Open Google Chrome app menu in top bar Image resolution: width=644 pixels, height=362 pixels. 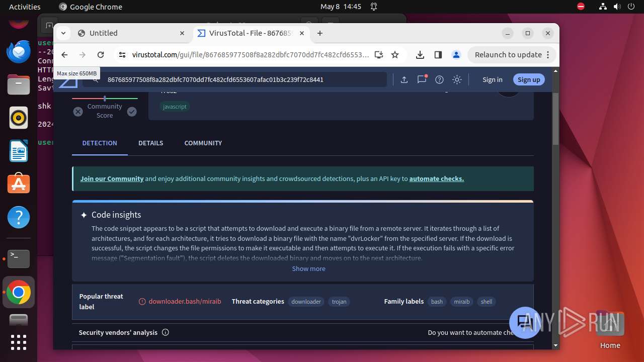click(91, 7)
